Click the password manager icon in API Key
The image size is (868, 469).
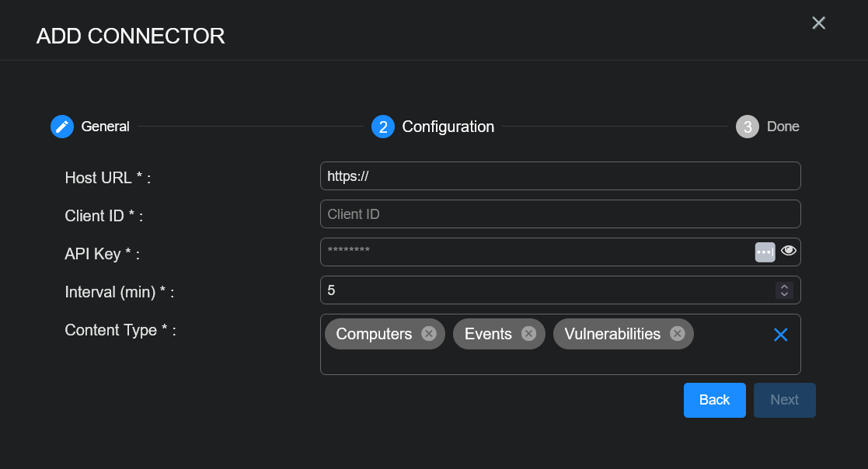tap(765, 252)
